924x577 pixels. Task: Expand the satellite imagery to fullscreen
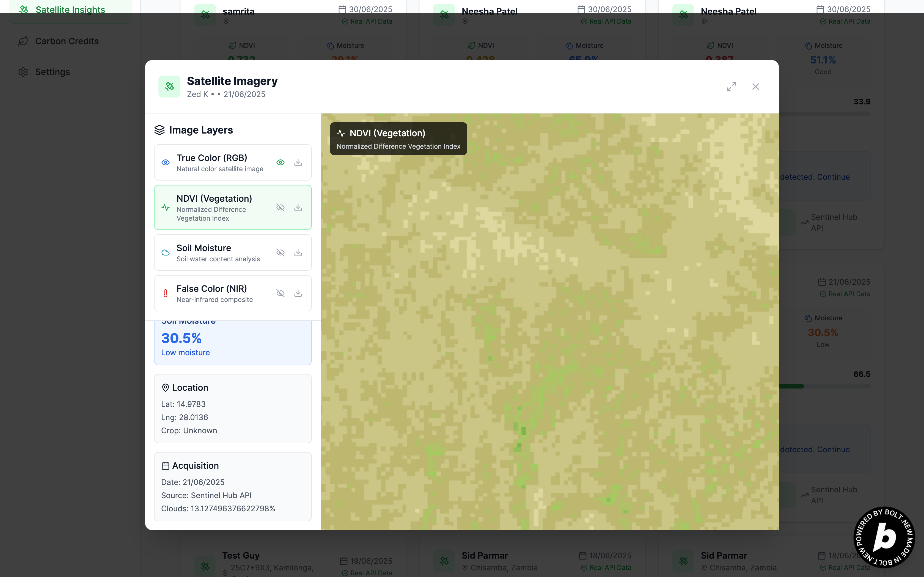(x=731, y=87)
